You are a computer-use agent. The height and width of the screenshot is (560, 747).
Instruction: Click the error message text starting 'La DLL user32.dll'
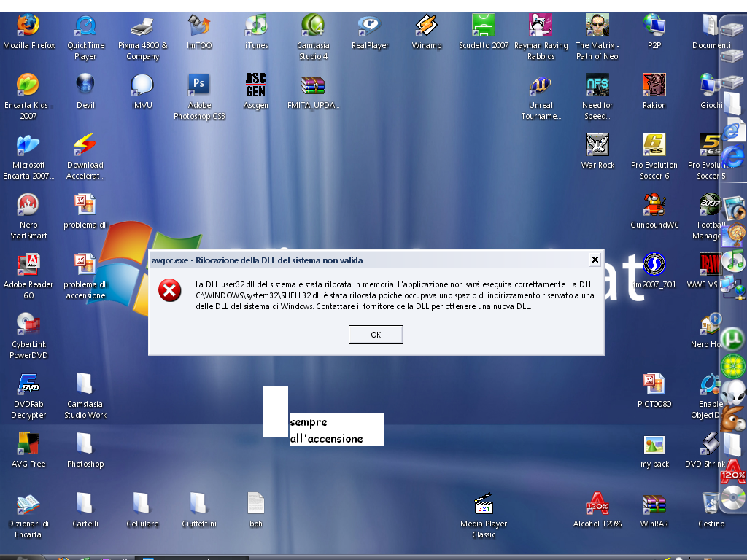click(395, 295)
